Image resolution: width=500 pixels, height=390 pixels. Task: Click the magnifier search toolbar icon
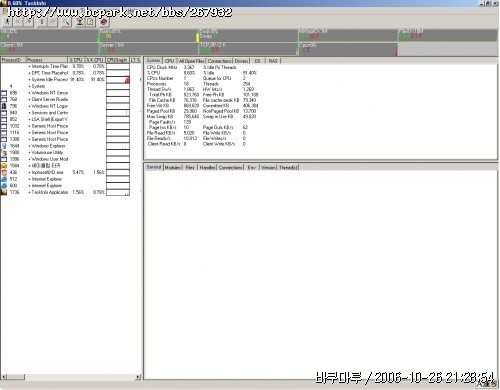[66, 22]
